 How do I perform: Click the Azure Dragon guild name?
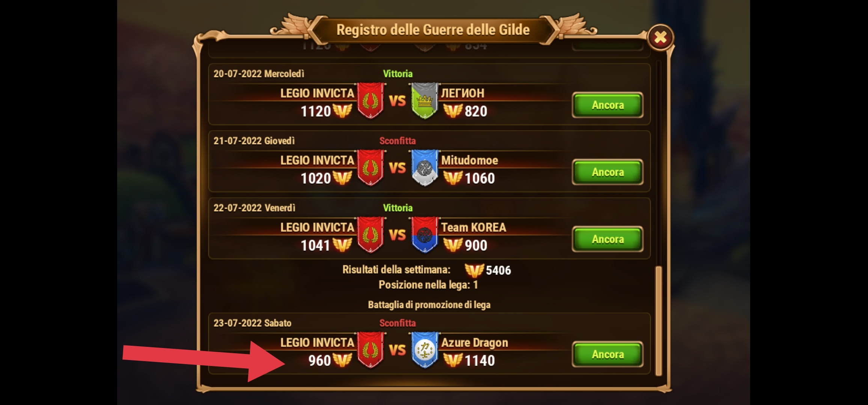click(475, 343)
